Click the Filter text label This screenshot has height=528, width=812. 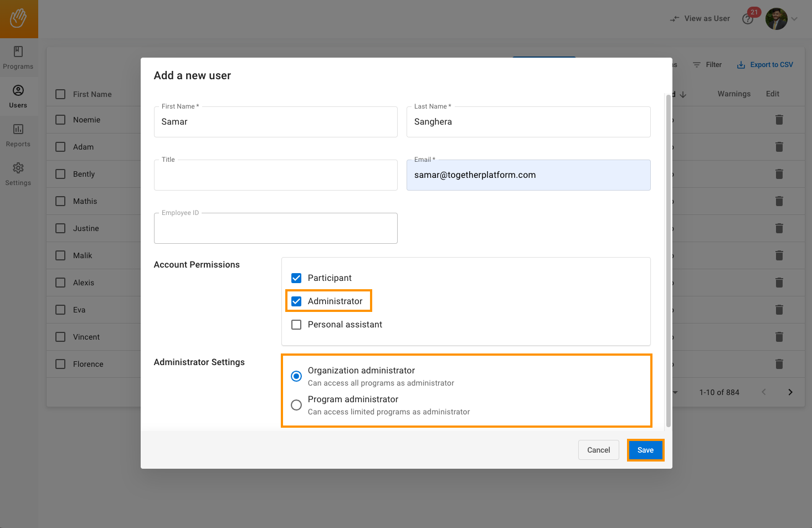tap(714, 65)
